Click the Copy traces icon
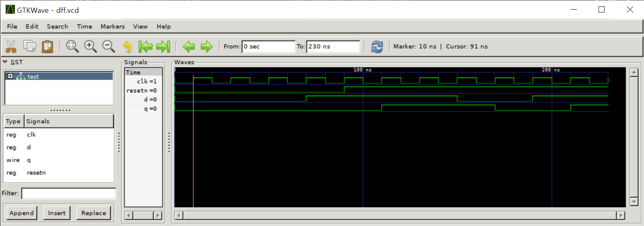Image resolution: width=644 pixels, height=226 pixels. (x=29, y=46)
